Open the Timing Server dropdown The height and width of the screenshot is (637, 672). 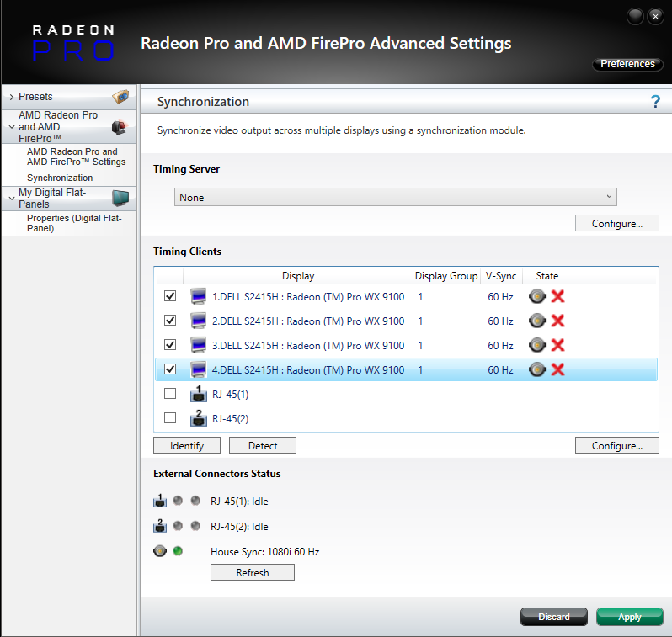click(x=396, y=197)
